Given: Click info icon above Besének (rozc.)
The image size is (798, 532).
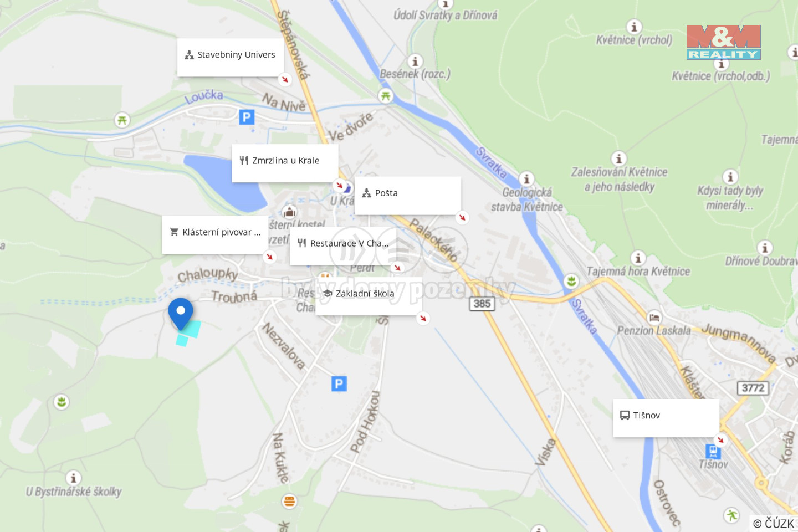Looking at the screenshot, I should tap(415, 62).
